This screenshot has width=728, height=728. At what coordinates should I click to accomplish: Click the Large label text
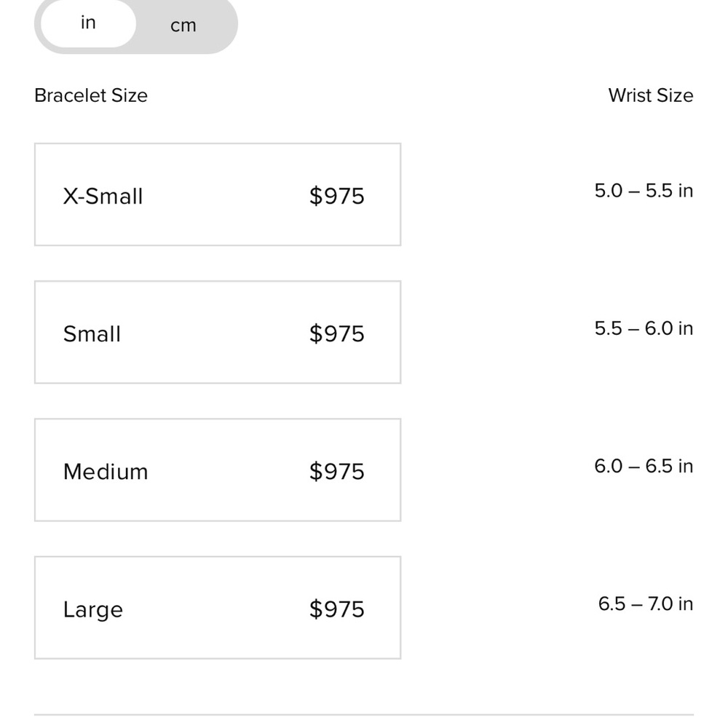pyautogui.click(x=92, y=609)
